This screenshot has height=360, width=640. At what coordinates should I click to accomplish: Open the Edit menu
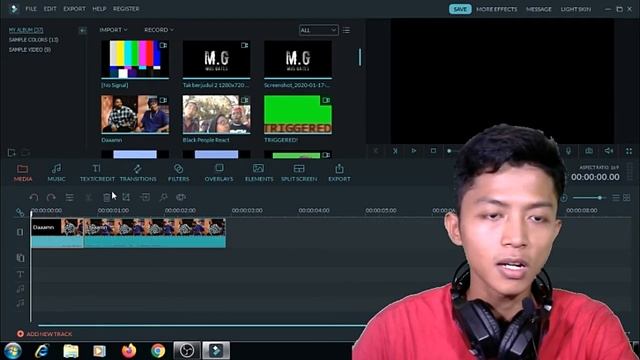pyautogui.click(x=50, y=9)
